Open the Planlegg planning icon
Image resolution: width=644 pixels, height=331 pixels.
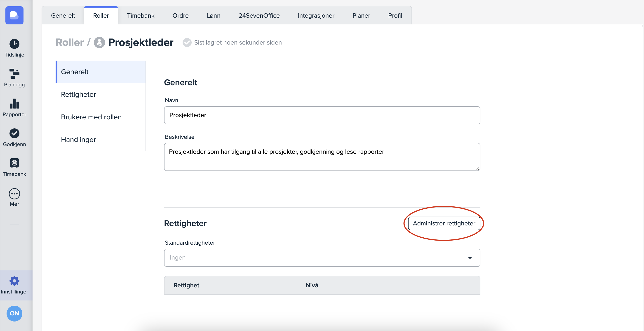14,74
